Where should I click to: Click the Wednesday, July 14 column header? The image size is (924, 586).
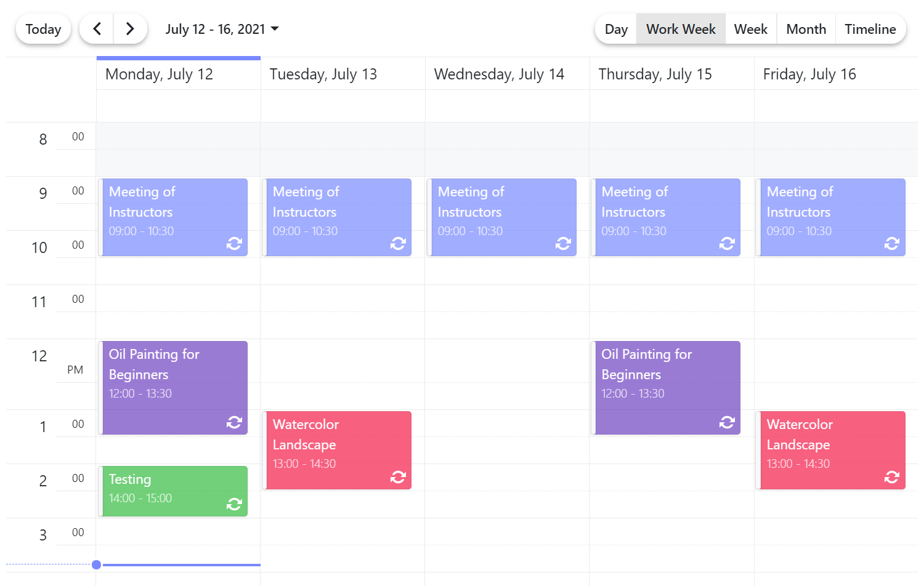click(499, 74)
